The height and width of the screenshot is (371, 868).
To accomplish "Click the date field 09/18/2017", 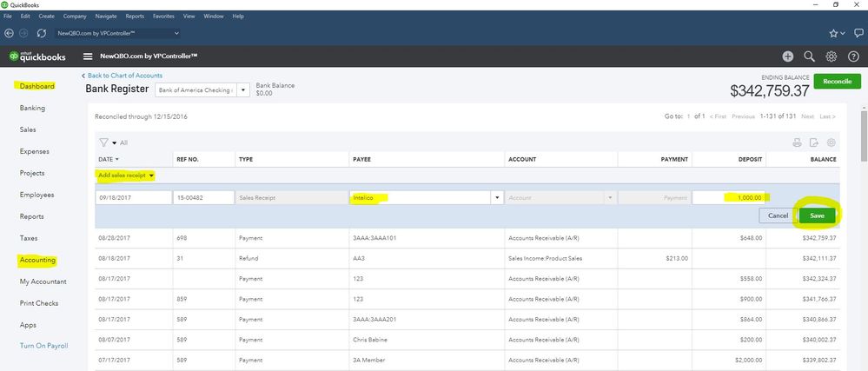I will [134, 198].
